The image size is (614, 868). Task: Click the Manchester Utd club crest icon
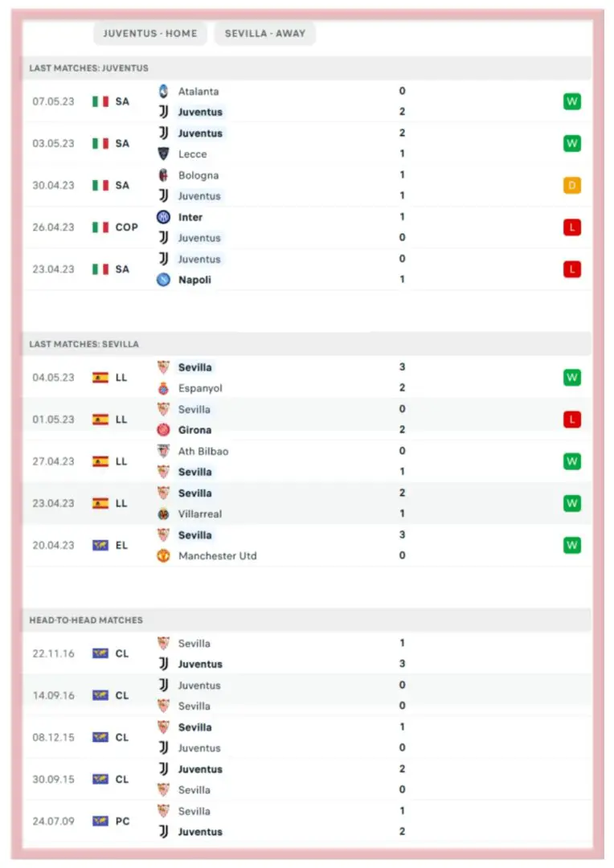pyautogui.click(x=163, y=555)
